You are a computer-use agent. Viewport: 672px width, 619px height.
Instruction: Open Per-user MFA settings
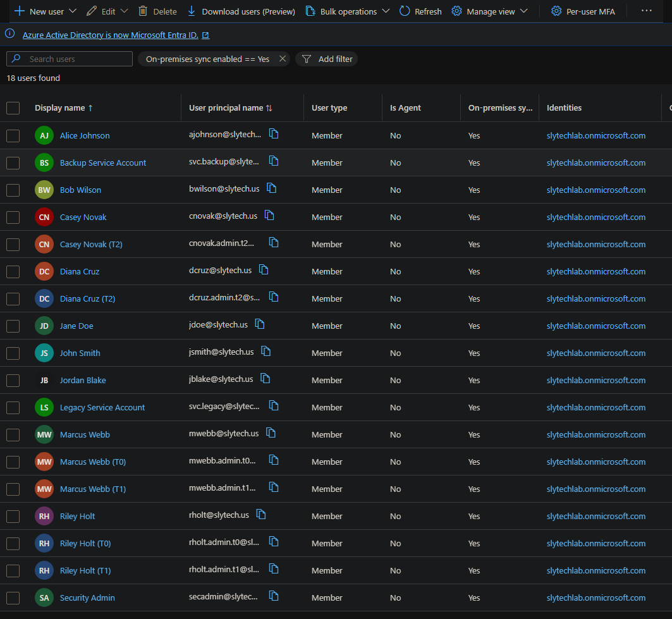click(x=583, y=11)
